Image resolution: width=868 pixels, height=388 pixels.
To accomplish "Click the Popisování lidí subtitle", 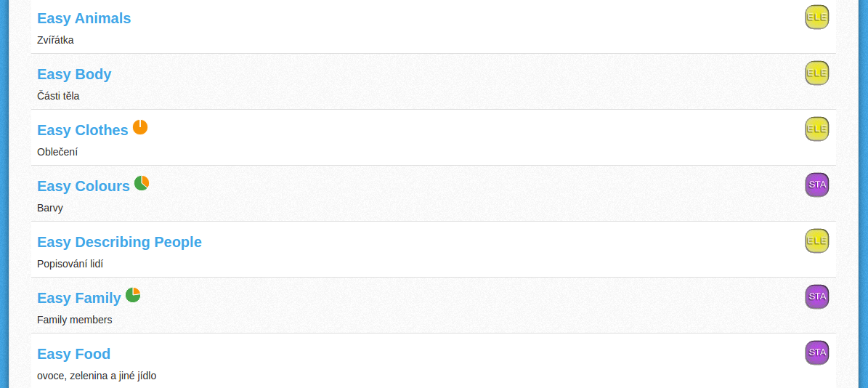I will coord(70,264).
